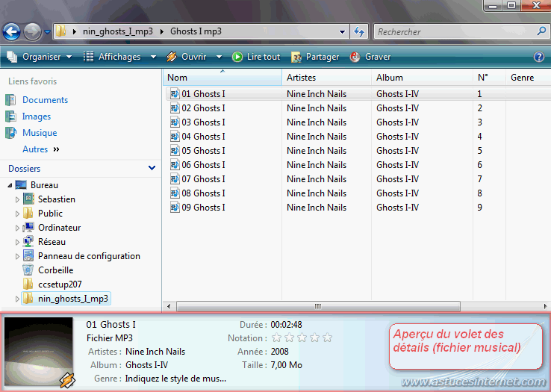Click Graver to burn files
The width and height of the screenshot is (551, 392).
(x=370, y=57)
